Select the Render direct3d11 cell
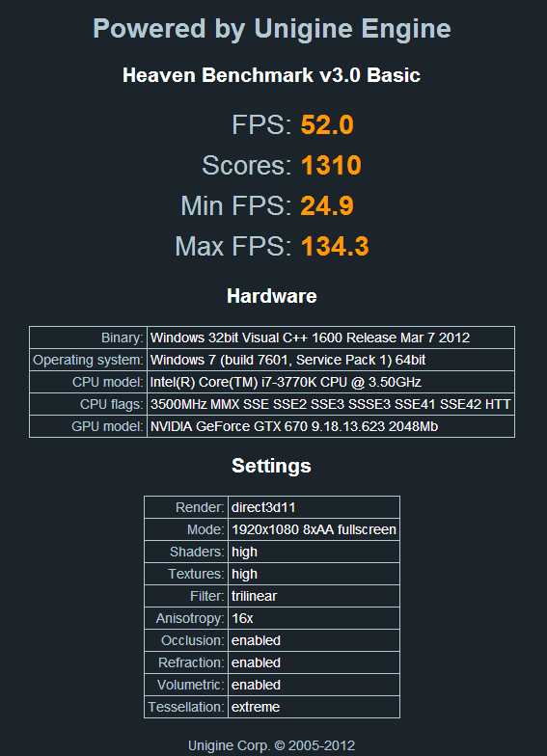Image resolution: width=547 pixels, height=756 pixels. [314, 507]
